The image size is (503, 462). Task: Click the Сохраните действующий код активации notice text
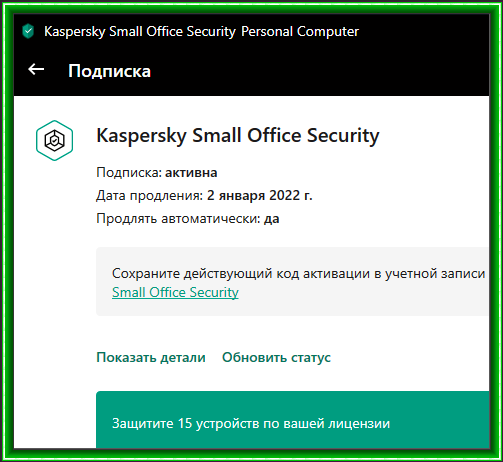point(298,273)
